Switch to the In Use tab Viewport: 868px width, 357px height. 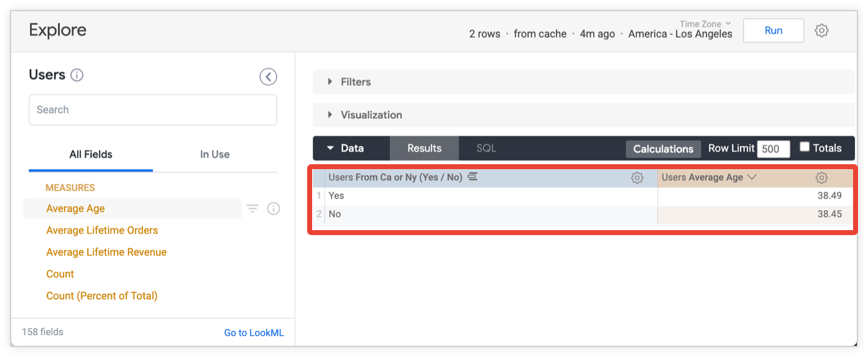tap(215, 154)
